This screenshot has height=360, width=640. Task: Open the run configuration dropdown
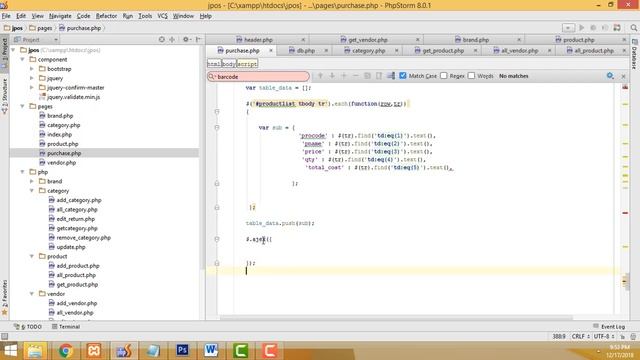click(x=568, y=28)
